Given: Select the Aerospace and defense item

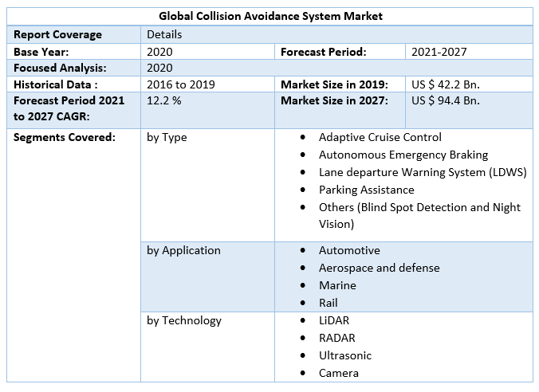Looking at the screenshot, I should 379,268.
